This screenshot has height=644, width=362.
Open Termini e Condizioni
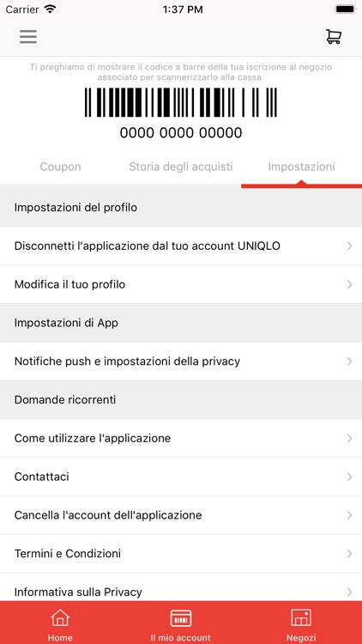tap(181, 554)
